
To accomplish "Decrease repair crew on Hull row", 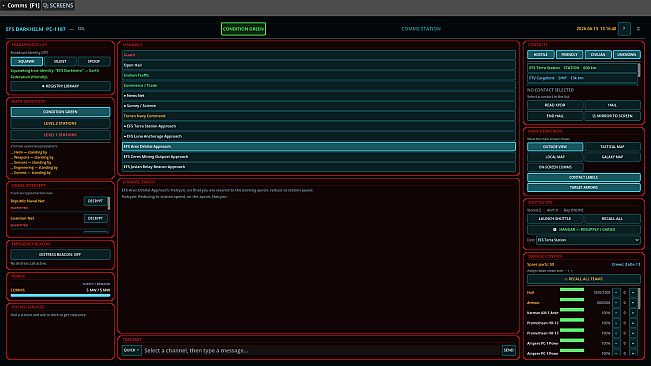I will pos(616,293).
